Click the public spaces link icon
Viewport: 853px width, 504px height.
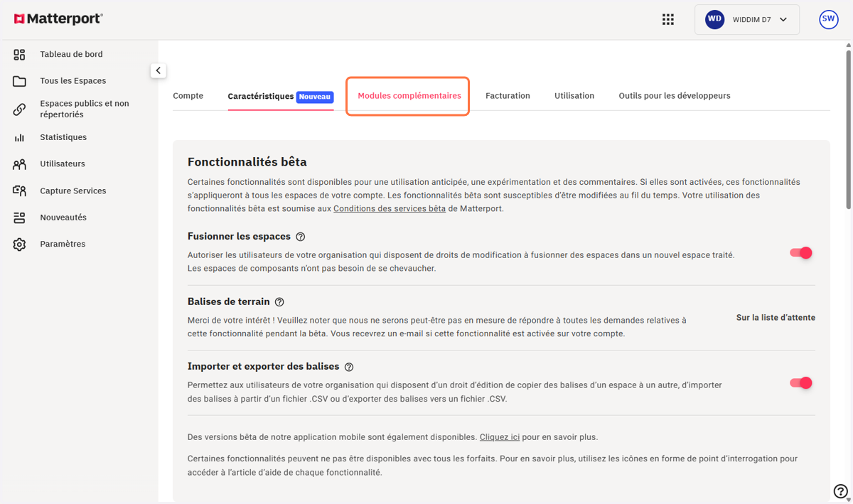tap(19, 109)
